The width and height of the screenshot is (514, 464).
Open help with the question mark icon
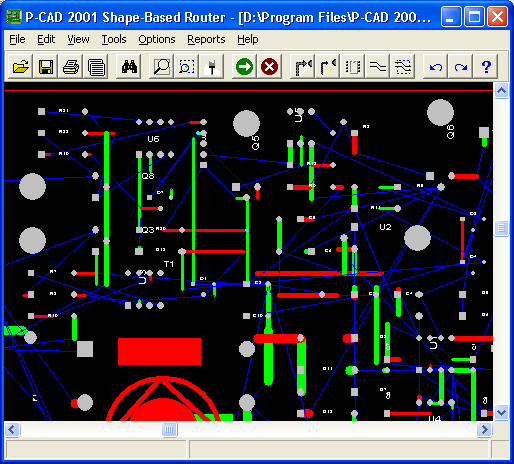(x=486, y=67)
